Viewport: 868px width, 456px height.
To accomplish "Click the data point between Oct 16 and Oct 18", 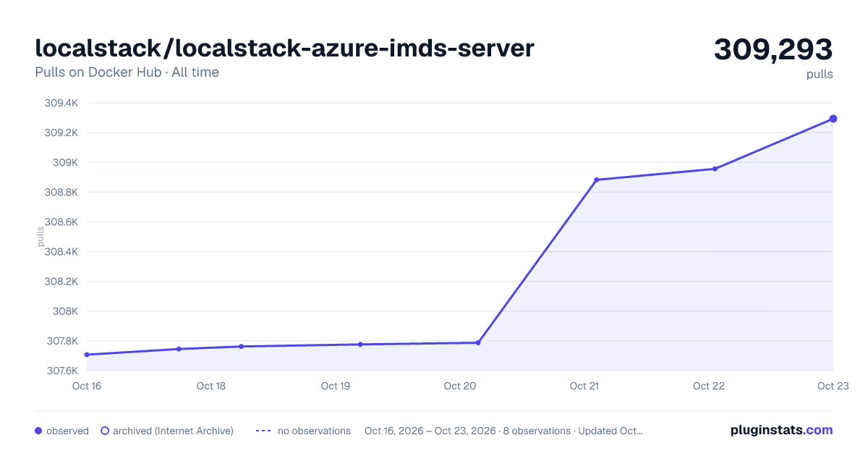I will (179, 349).
